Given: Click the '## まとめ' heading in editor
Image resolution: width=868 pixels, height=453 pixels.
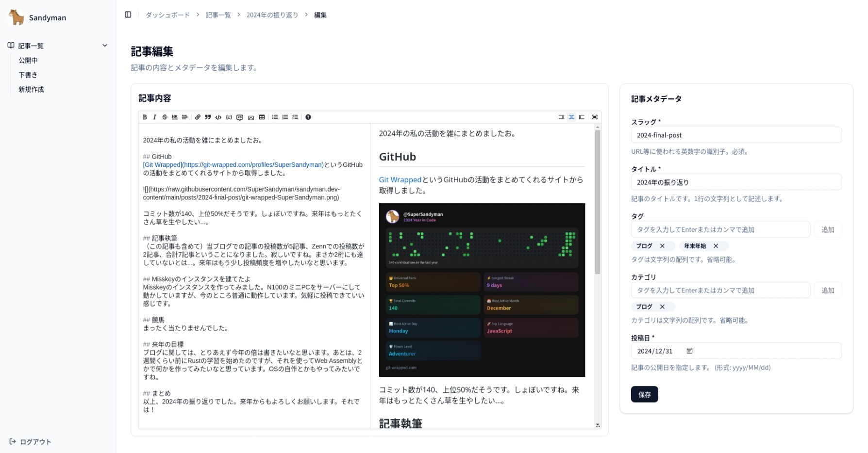Looking at the screenshot, I should (157, 393).
